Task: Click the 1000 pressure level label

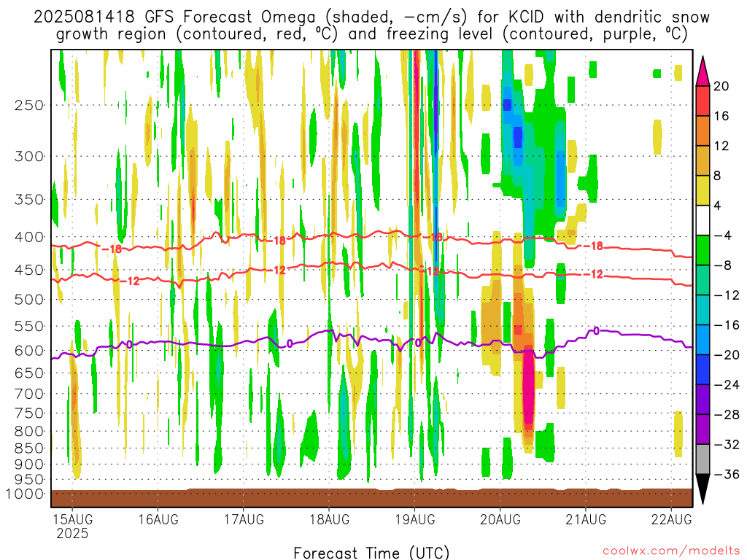Action: tap(25, 494)
